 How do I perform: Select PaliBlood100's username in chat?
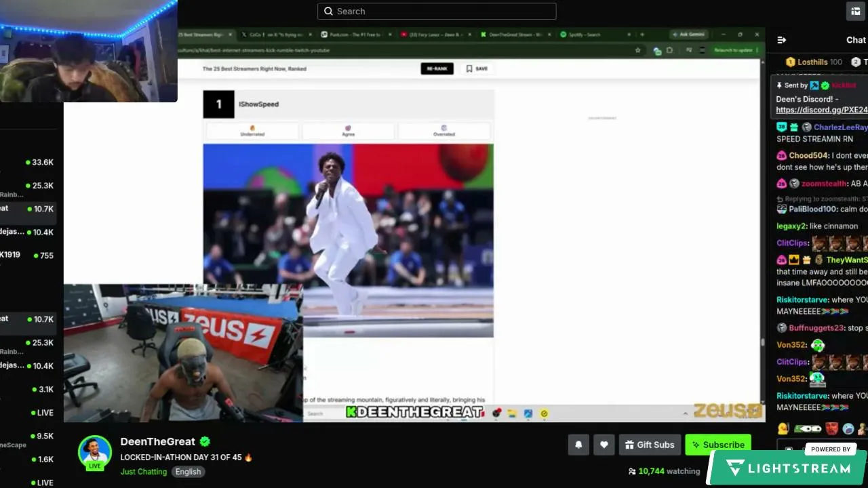813,209
